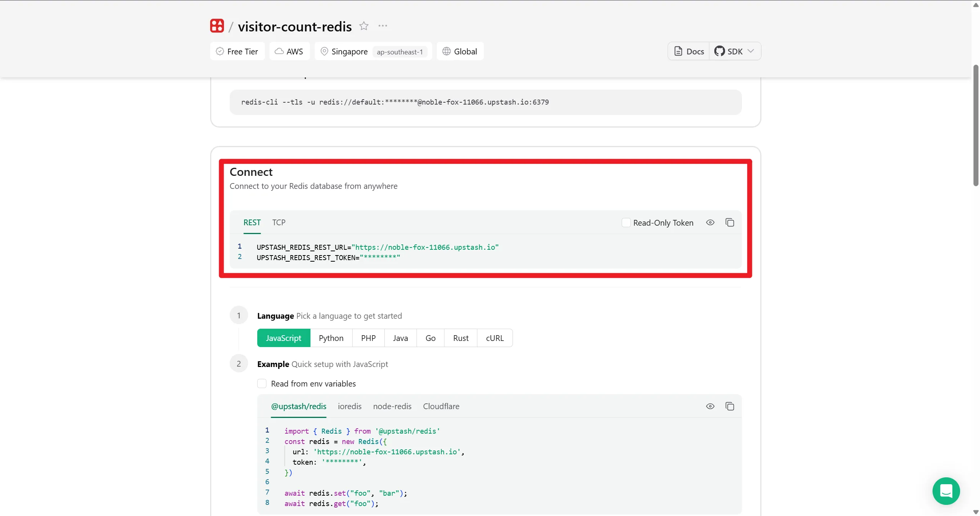Click the GitHub icon on the SDK button
The image size is (980, 516).
tap(720, 51)
